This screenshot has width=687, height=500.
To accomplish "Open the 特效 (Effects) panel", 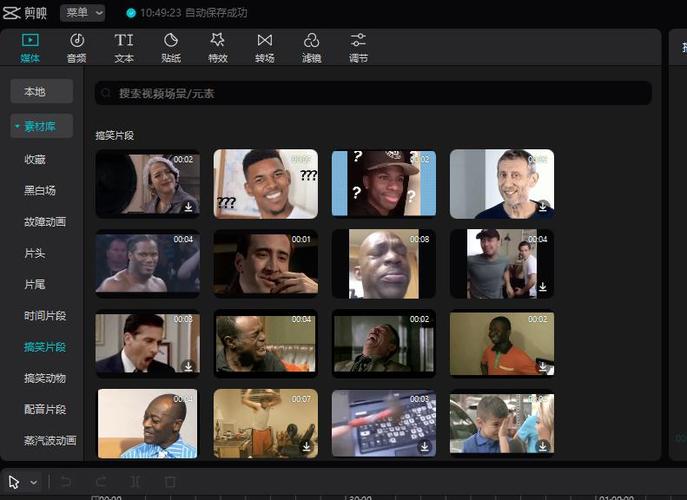I will 217,46.
